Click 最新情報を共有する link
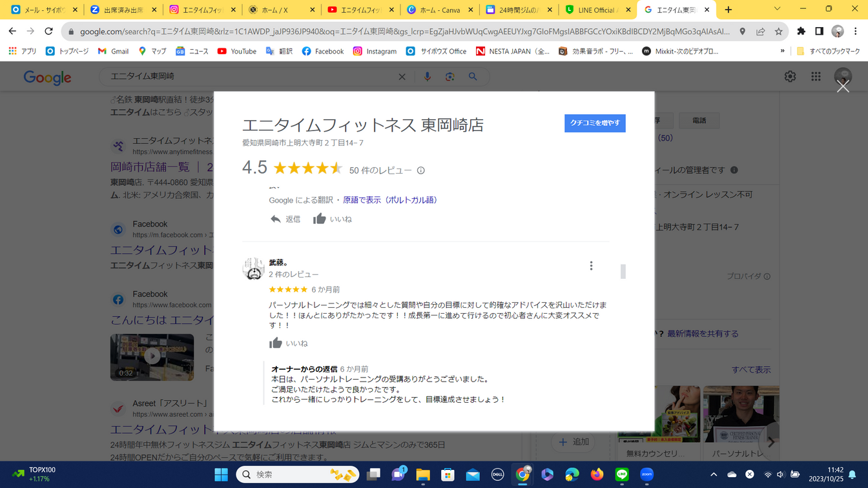 (x=703, y=334)
